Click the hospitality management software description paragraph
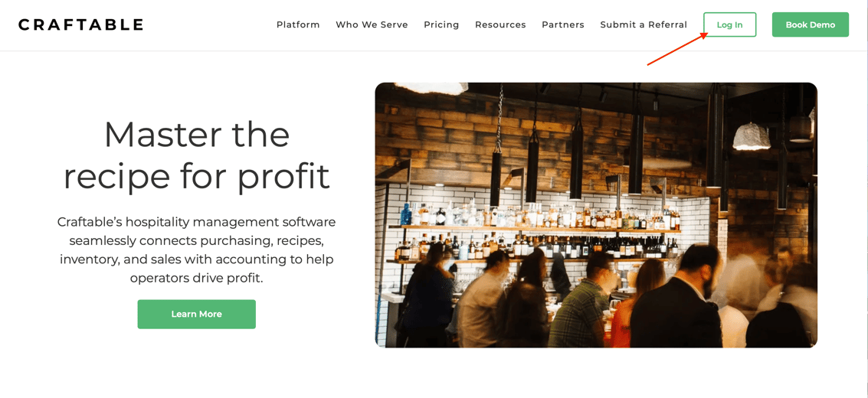868x398 pixels. click(x=197, y=250)
